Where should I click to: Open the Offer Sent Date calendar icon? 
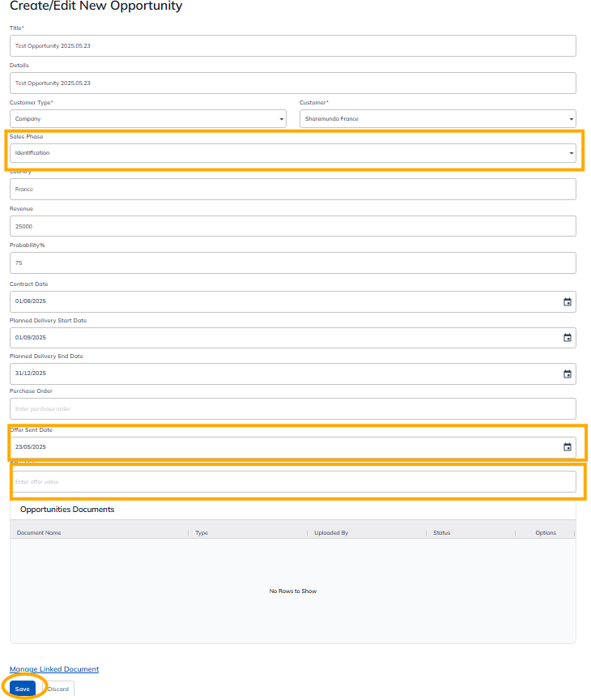click(x=567, y=447)
